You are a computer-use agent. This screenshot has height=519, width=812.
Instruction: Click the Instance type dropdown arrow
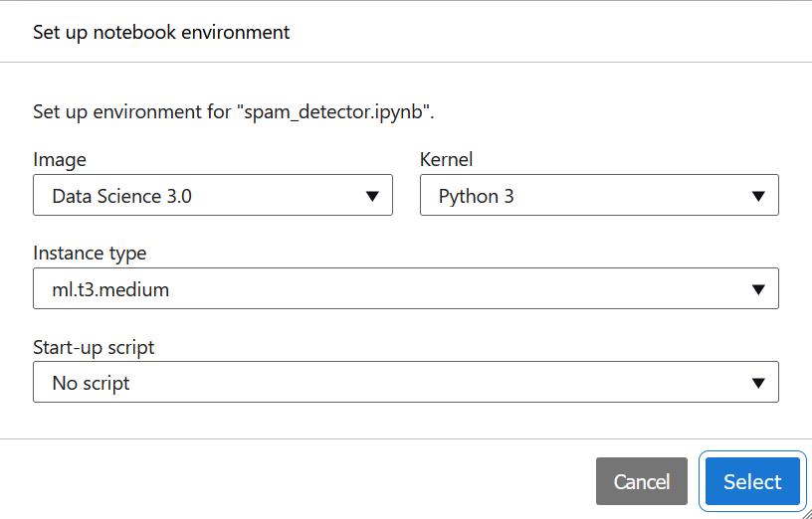pyautogui.click(x=758, y=289)
